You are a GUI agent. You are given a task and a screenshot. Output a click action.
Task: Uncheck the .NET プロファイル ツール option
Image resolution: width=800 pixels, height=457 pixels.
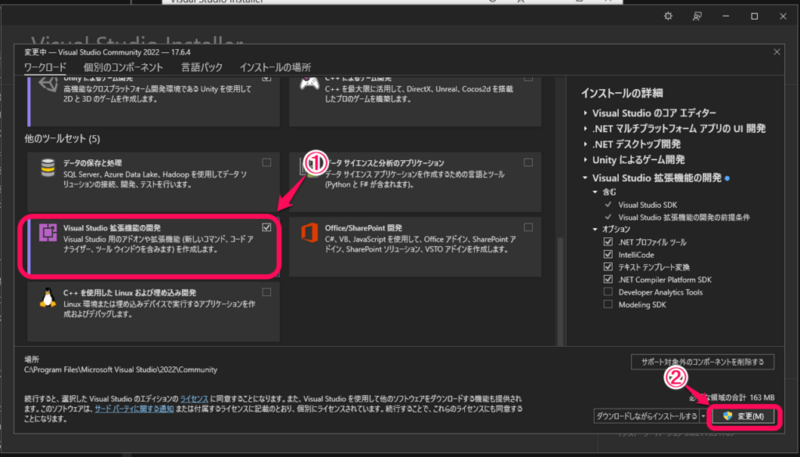pyautogui.click(x=608, y=242)
